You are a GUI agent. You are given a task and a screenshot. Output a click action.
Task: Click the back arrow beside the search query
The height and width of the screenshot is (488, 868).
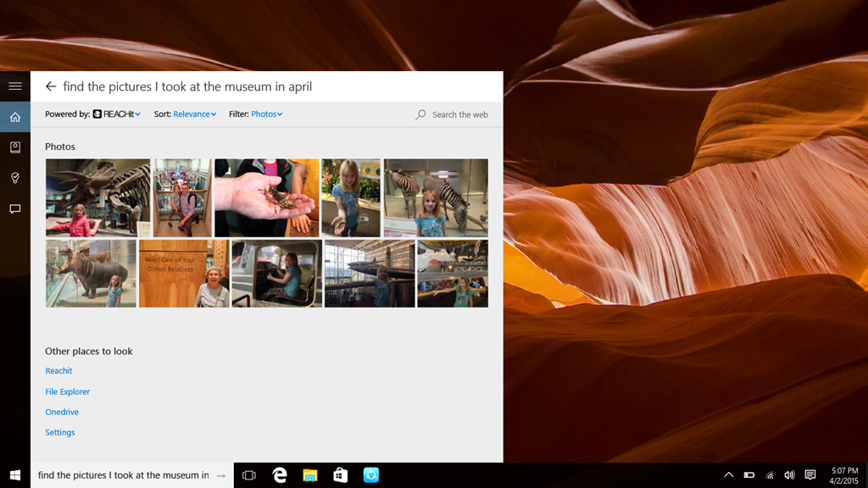(51, 86)
